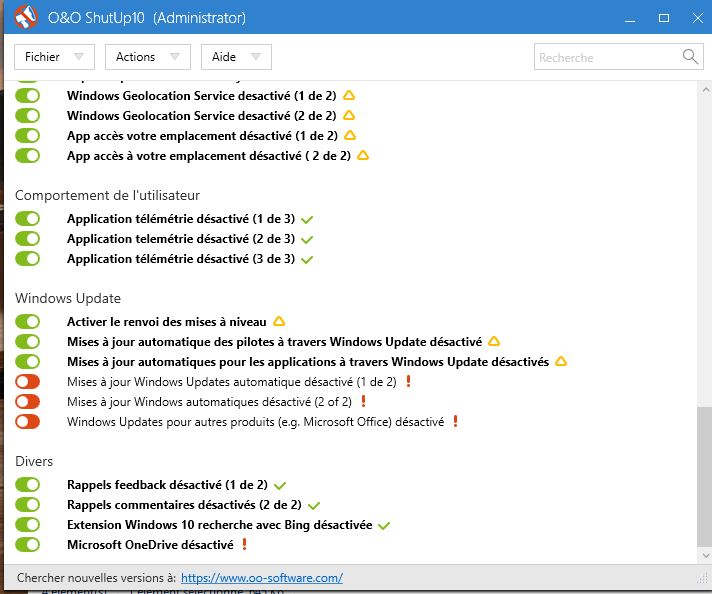Toggle Windows Geolocation Service désactivé (2 de 2)
Viewport: 712px width, 594px height.
pos(27,115)
